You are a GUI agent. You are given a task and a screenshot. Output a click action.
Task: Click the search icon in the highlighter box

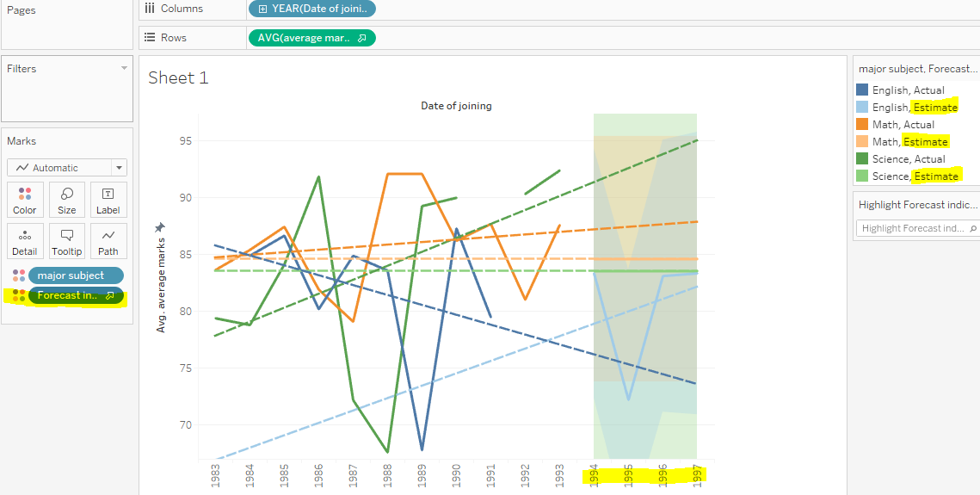[x=972, y=228]
